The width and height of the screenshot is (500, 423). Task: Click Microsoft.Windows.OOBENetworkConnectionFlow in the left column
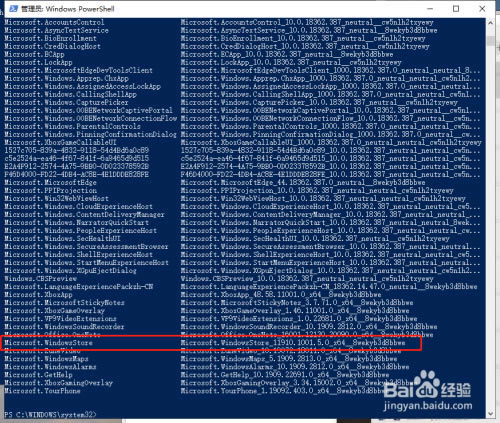pyautogui.click(x=90, y=118)
